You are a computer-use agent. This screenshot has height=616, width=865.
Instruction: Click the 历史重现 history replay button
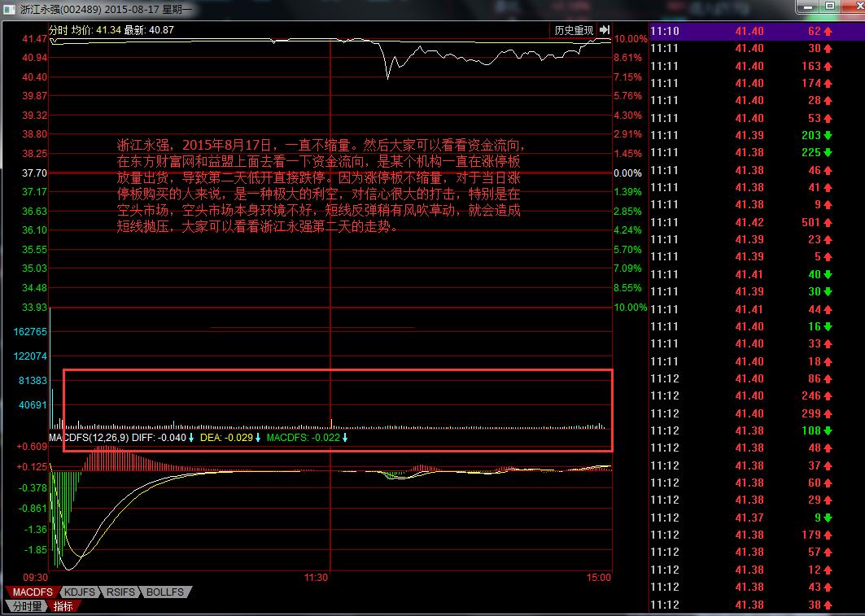tap(574, 30)
